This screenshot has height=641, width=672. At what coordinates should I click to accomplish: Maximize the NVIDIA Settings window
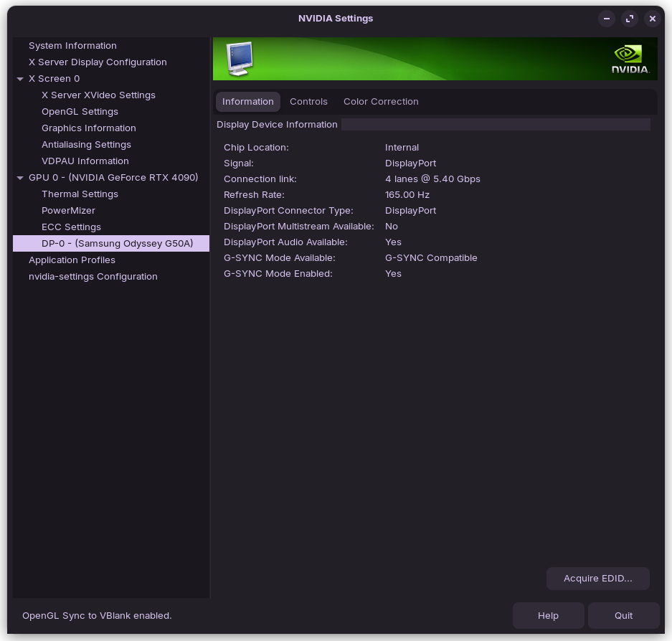pos(629,19)
